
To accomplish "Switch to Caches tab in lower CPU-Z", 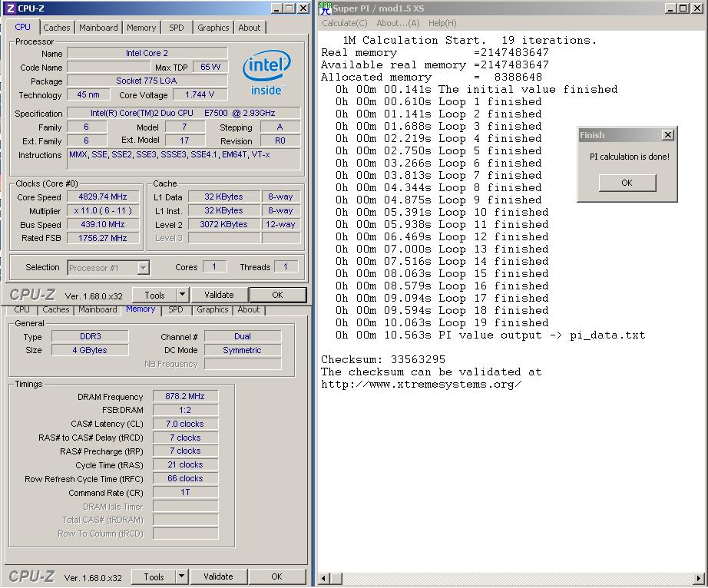I will click(x=56, y=309).
